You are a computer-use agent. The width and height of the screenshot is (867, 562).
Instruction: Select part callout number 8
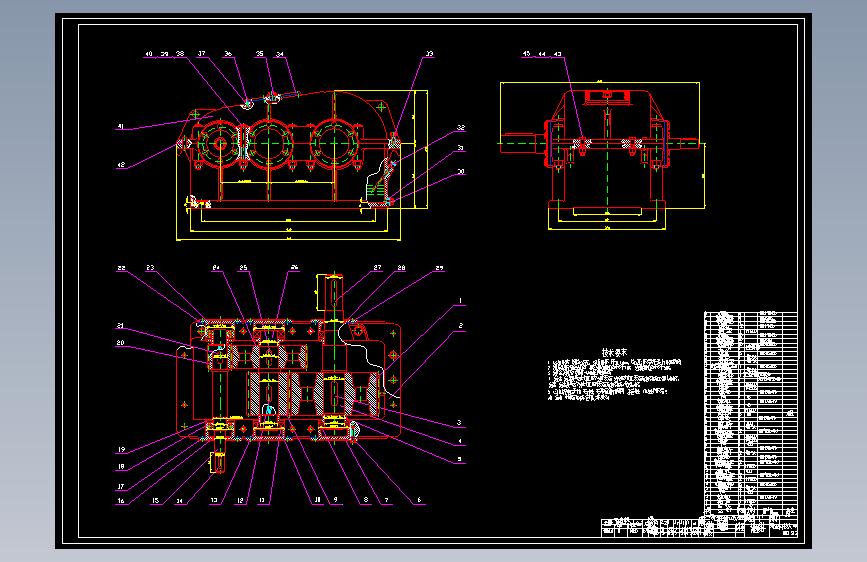pyautogui.click(x=365, y=500)
